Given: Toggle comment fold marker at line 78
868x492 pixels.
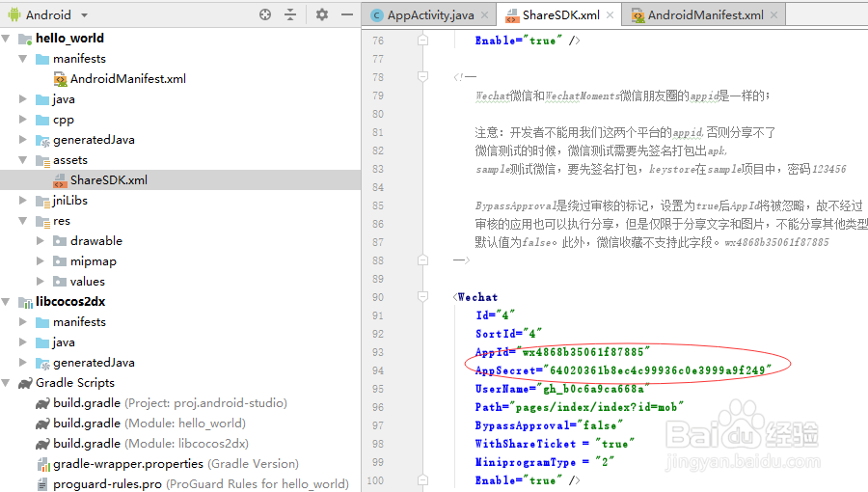Looking at the screenshot, I should click(423, 77).
